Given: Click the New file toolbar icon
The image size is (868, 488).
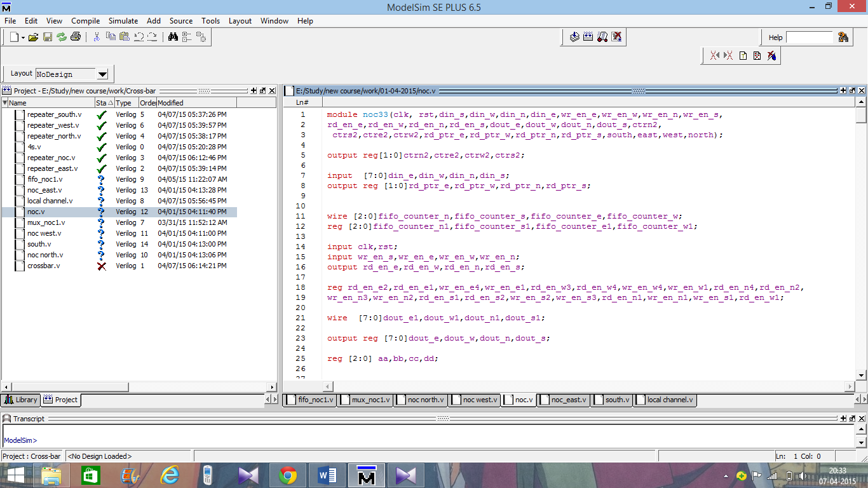Looking at the screenshot, I should click(x=15, y=37).
